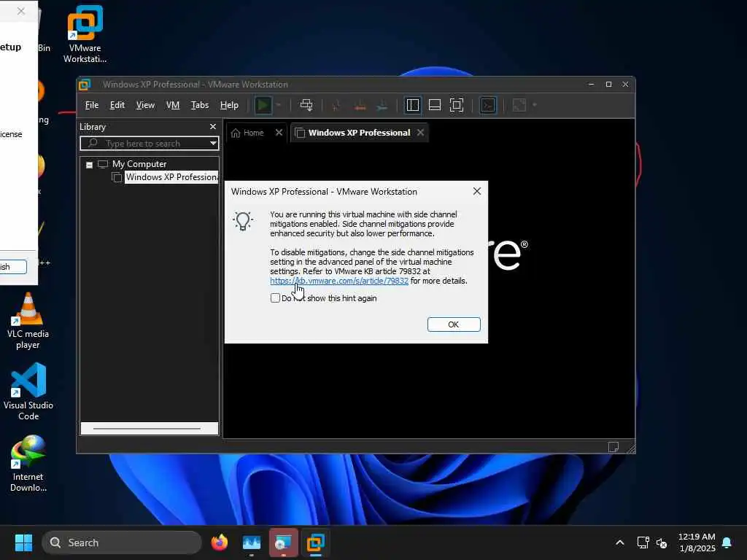Open the console view toolbar icon
747x560 pixels.
pyautogui.click(x=488, y=105)
